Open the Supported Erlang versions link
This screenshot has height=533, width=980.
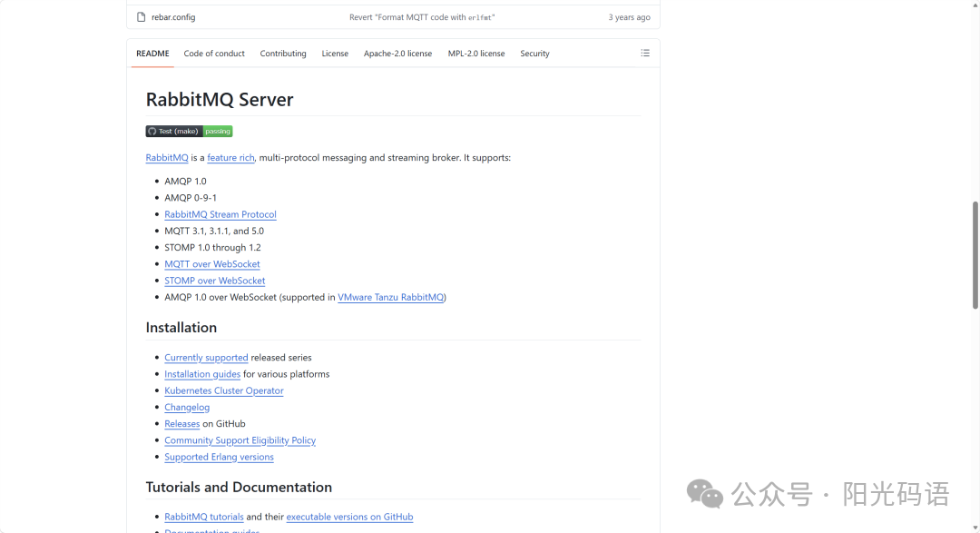coord(219,457)
